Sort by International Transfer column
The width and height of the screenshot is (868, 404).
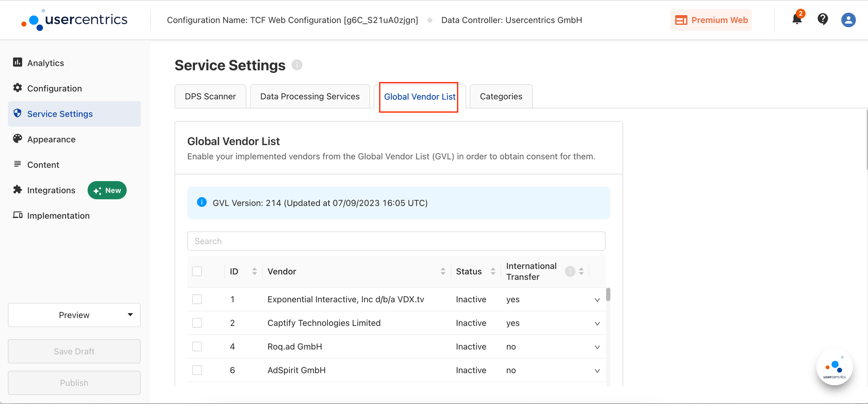[581, 271]
